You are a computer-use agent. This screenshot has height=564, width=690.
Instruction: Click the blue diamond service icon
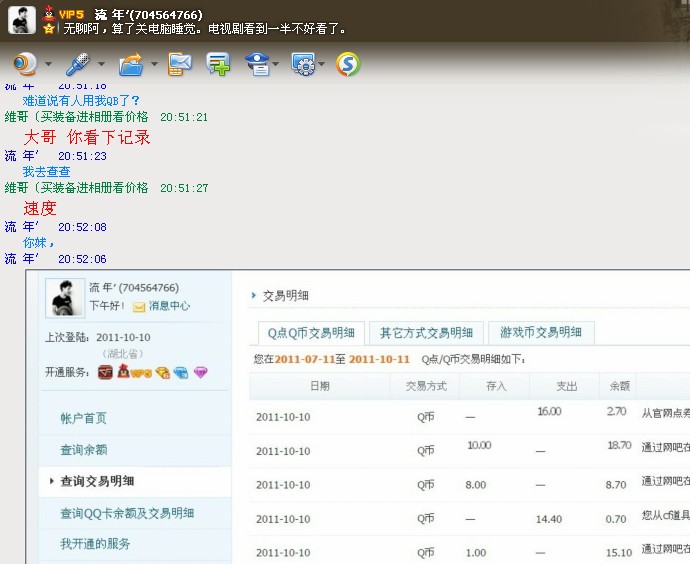click(x=180, y=373)
